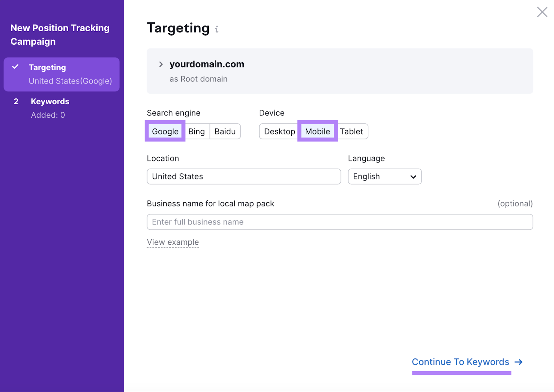Select Google as the search engine
The height and width of the screenshot is (392, 554).
(165, 132)
